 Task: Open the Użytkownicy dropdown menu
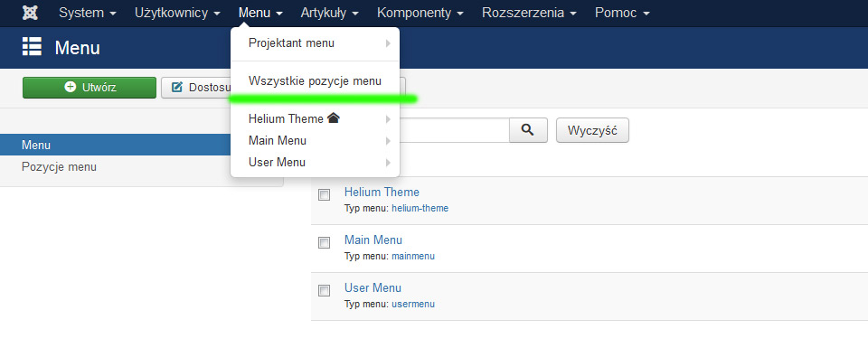[x=177, y=13]
